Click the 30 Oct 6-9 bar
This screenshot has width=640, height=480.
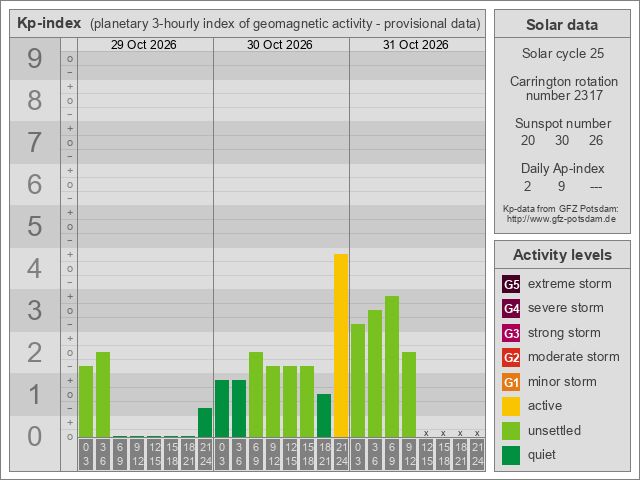(x=256, y=394)
